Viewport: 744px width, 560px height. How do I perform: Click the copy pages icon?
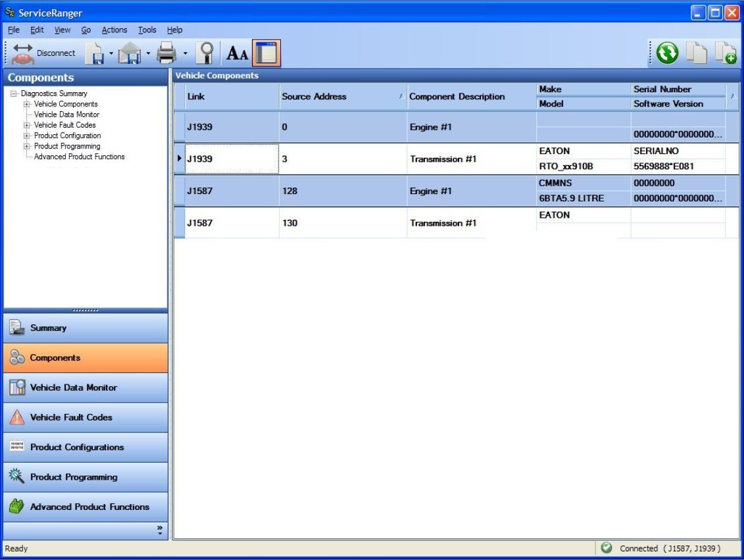[x=697, y=53]
